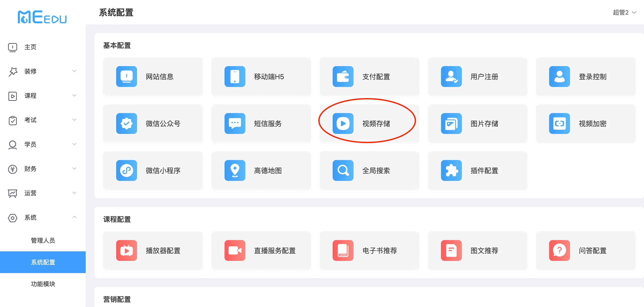Select 系统配置 submenu item
The width and height of the screenshot is (644, 307).
click(43, 262)
